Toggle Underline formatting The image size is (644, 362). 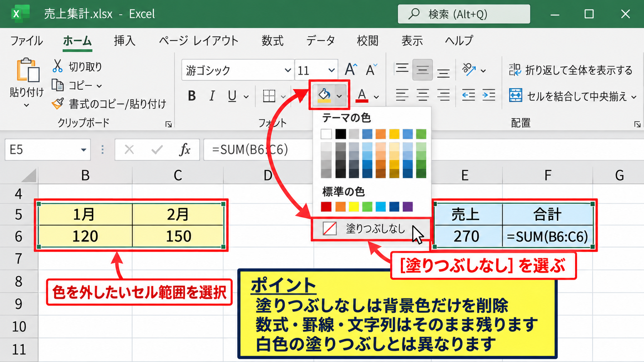point(232,96)
